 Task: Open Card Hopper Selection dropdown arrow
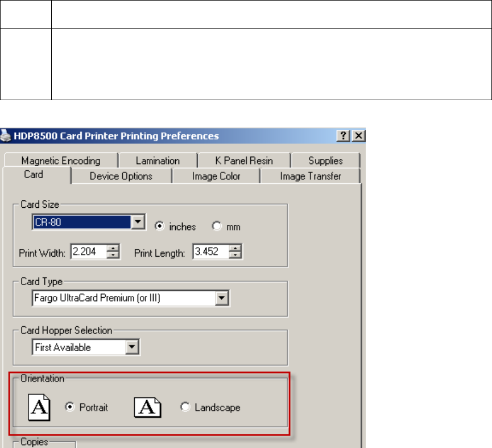pos(132,347)
